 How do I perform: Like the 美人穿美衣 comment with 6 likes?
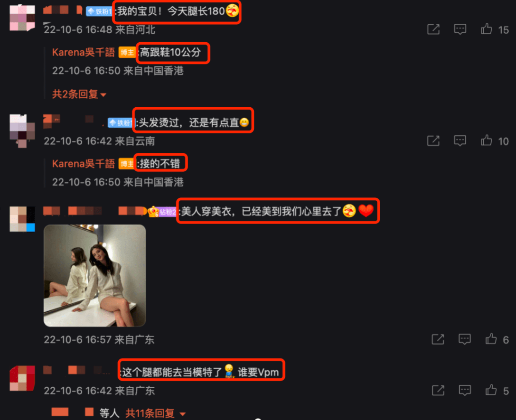491,339
